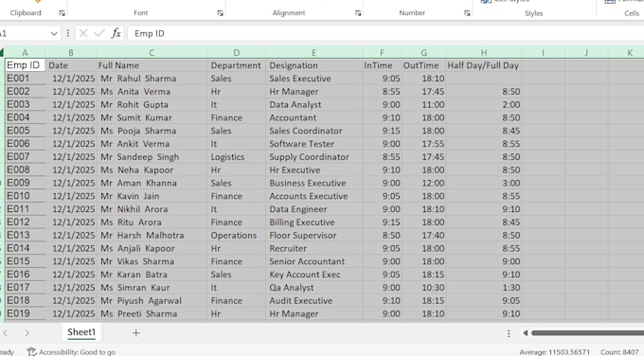
Task: Select the 12:00 OutTime cell for E009
Action: [x=424, y=183]
